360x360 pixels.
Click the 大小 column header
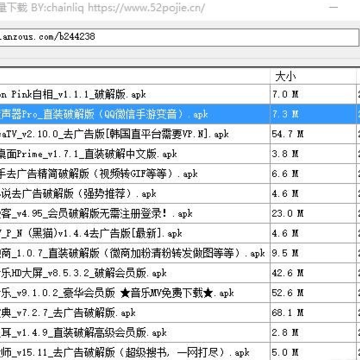pyautogui.click(x=313, y=76)
